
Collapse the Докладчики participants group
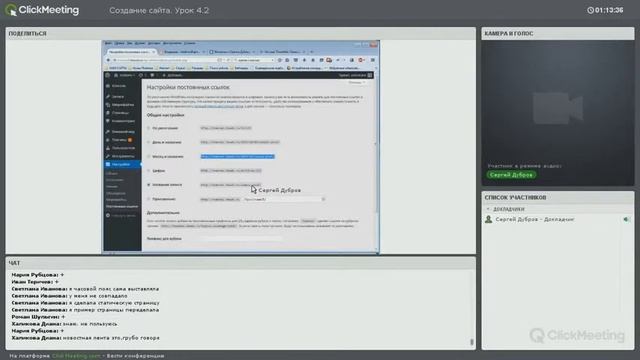click(x=488, y=209)
